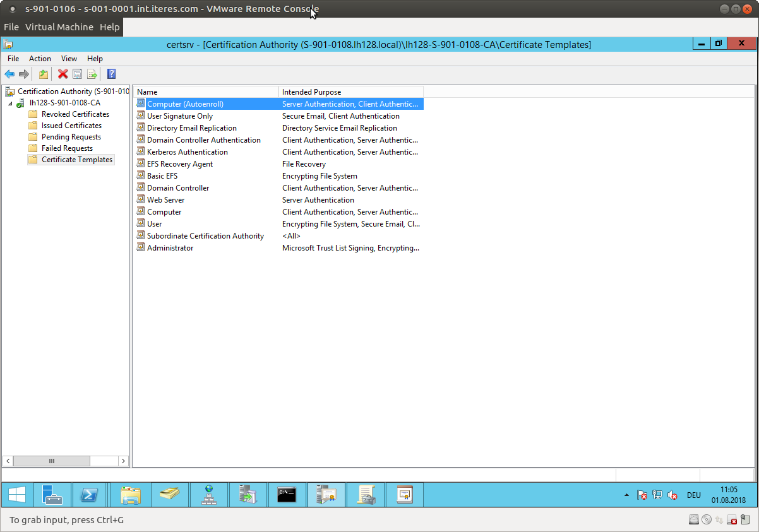Sort templates by the Name column header
Viewport: 759px width, 532px height.
pos(206,92)
